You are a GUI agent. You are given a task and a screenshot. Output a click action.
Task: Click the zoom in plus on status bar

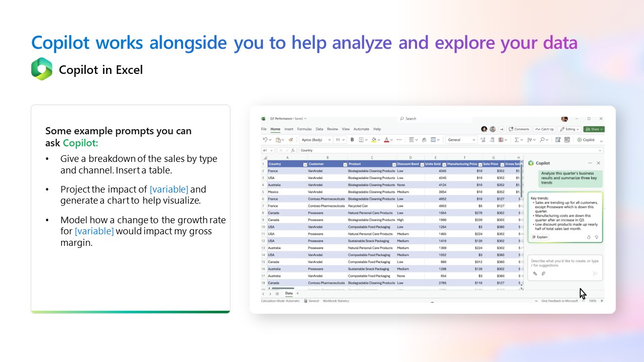click(602, 301)
